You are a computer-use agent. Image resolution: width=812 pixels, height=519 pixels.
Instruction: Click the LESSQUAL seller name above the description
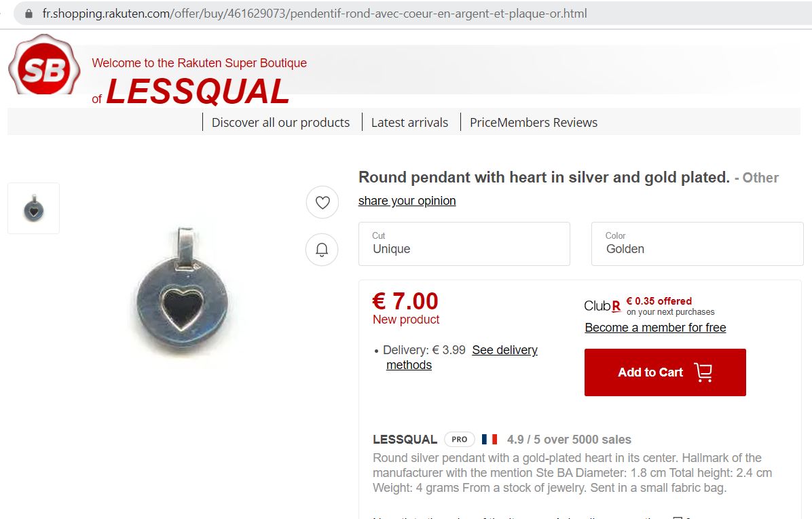pyautogui.click(x=405, y=439)
